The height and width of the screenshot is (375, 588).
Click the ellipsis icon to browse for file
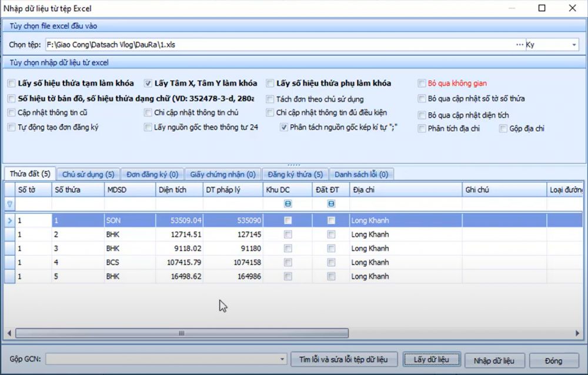pos(520,44)
